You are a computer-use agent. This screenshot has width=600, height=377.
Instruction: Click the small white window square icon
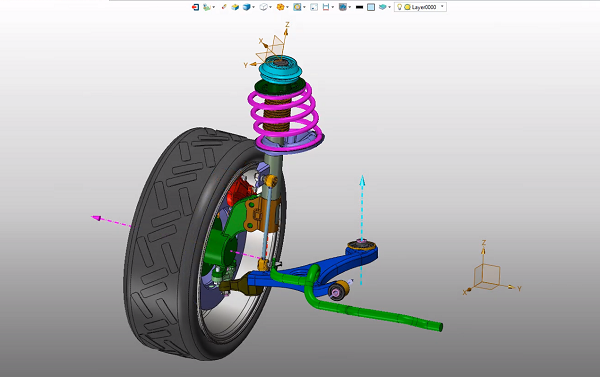(314, 7)
